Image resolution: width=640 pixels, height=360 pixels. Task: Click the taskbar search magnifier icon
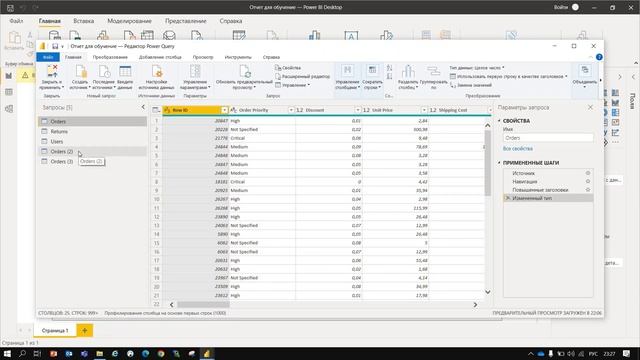[22, 353]
